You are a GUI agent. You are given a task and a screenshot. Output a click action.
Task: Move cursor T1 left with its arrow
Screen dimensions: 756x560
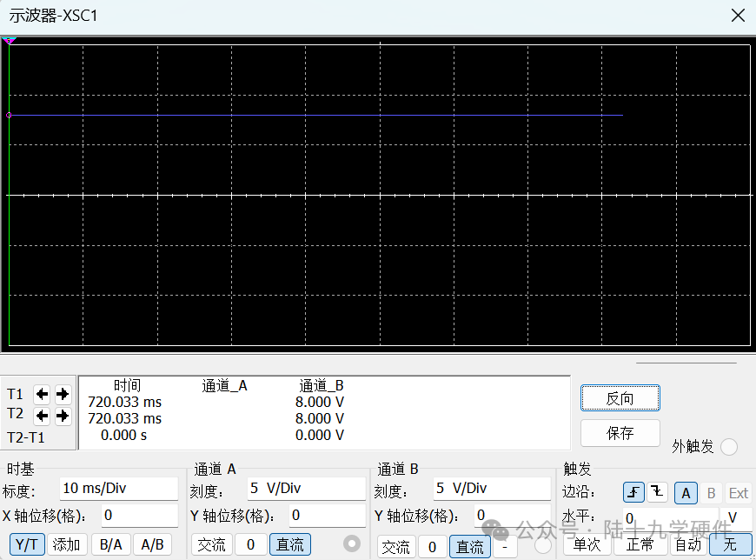tap(42, 395)
